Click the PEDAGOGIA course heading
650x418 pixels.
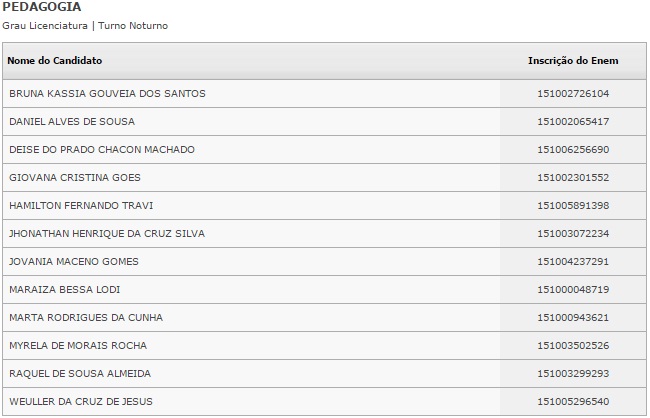pos(41,7)
